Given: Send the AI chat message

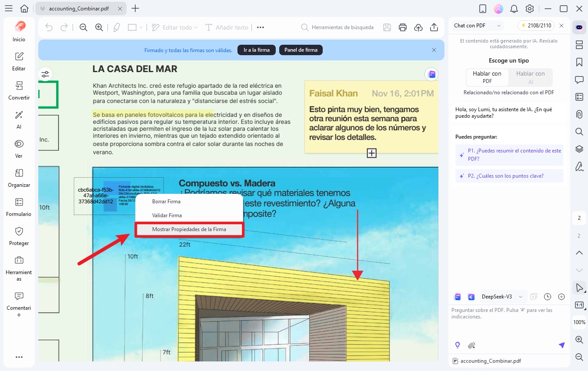Looking at the screenshot, I should tap(561, 345).
